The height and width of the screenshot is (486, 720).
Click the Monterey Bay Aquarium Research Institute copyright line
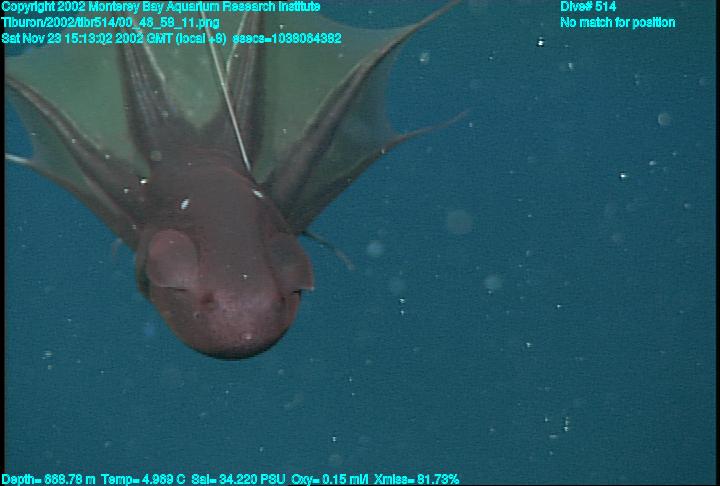tap(161, 7)
